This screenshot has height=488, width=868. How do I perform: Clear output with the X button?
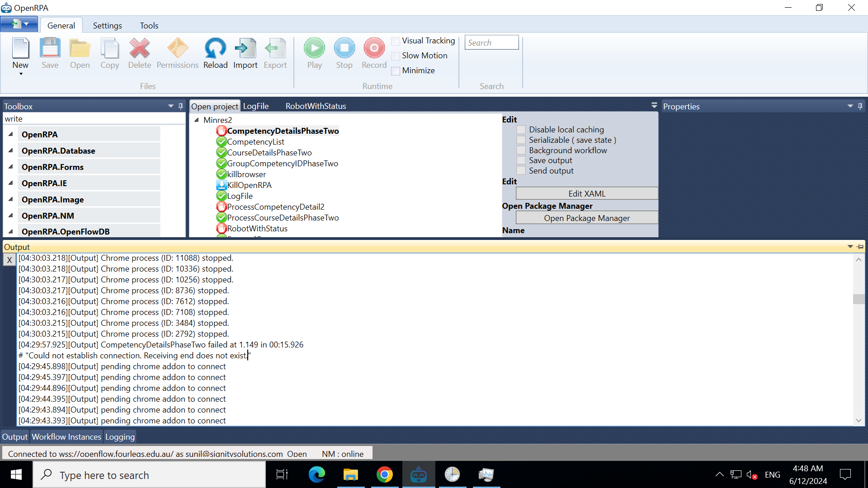(x=9, y=260)
